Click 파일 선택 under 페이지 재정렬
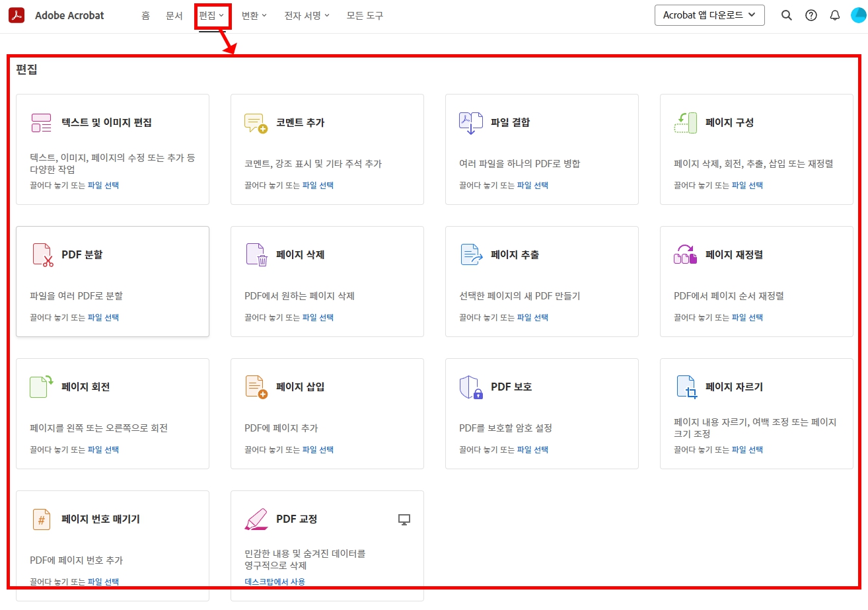 pos(748,317)
